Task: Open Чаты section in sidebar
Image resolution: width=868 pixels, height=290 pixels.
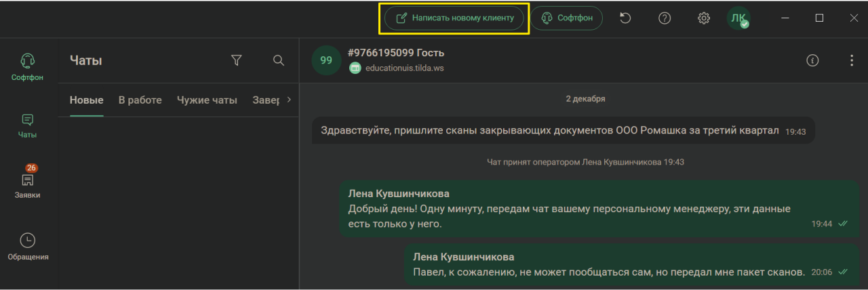Action: [x=28, y=126]
